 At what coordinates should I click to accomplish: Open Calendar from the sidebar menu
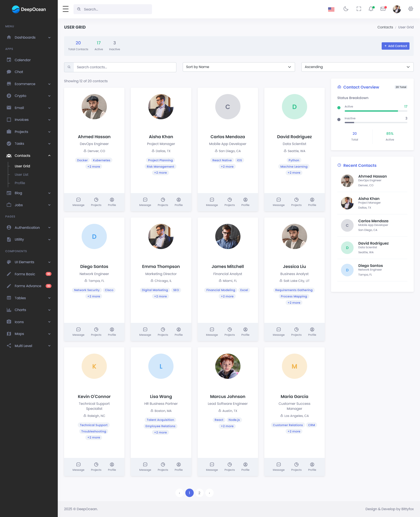tap(23, 60)
